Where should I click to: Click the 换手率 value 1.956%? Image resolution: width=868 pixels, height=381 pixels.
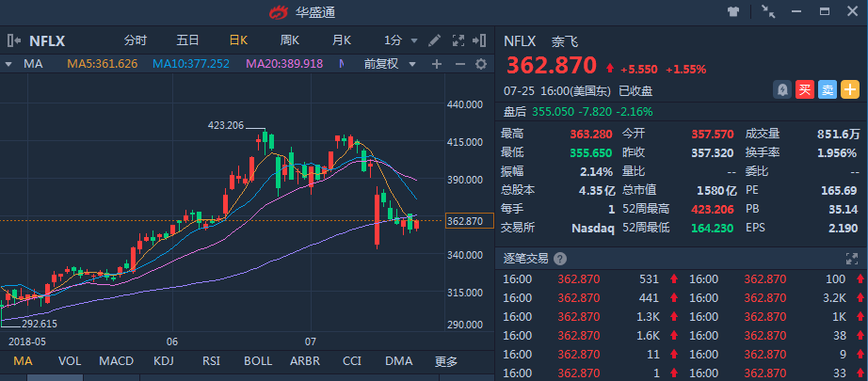839,152
